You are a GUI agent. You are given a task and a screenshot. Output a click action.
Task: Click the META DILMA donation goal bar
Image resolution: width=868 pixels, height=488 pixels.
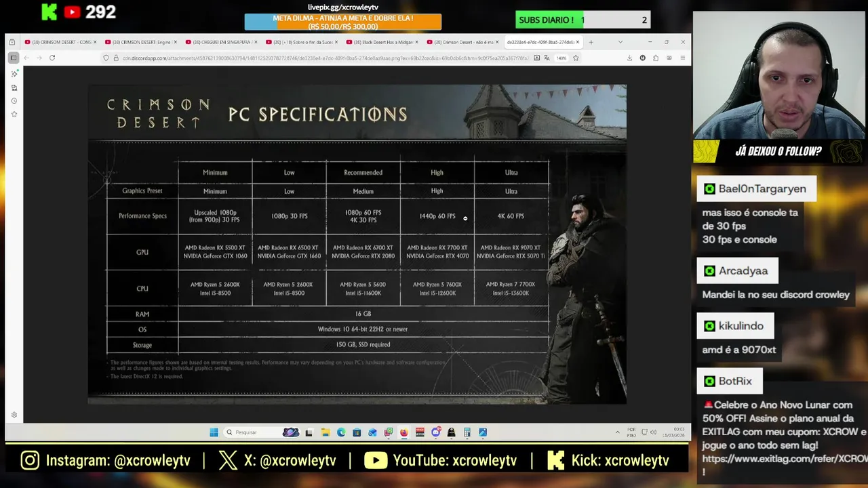[342, 22]
